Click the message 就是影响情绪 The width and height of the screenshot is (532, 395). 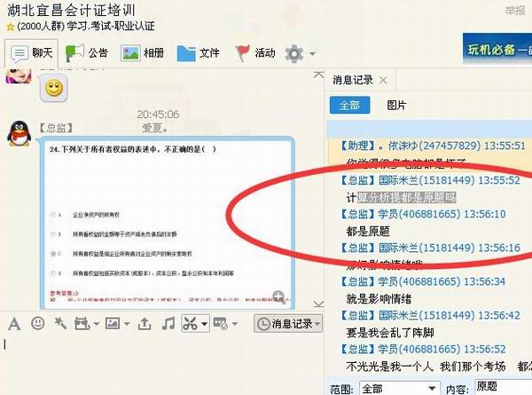coord(379,299)
